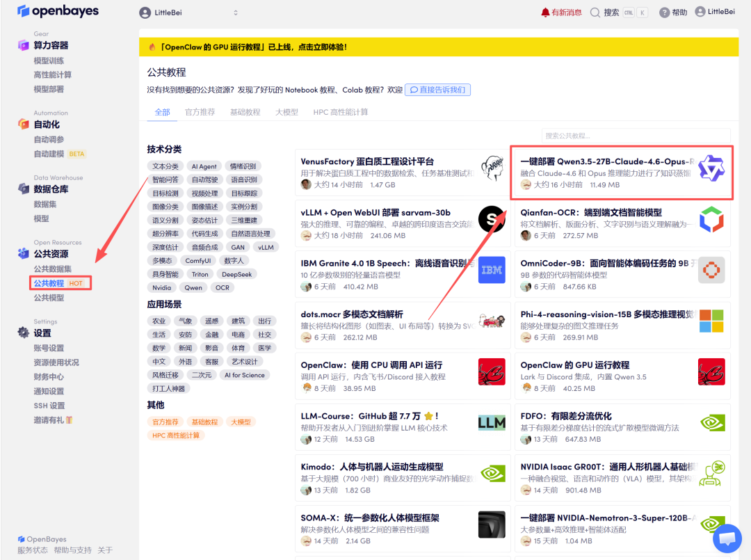
Task: Select the Triton category tag
Action: tap(200, 274)
